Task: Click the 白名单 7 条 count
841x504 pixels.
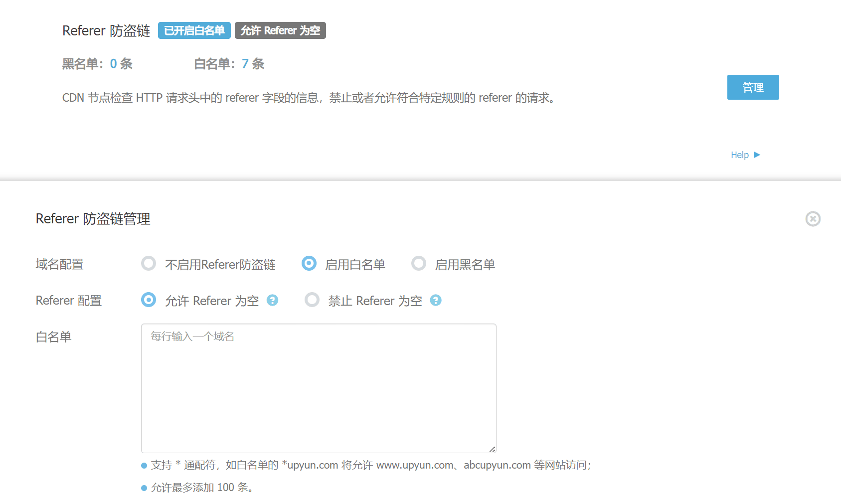Action: click(x=229, y=64)
